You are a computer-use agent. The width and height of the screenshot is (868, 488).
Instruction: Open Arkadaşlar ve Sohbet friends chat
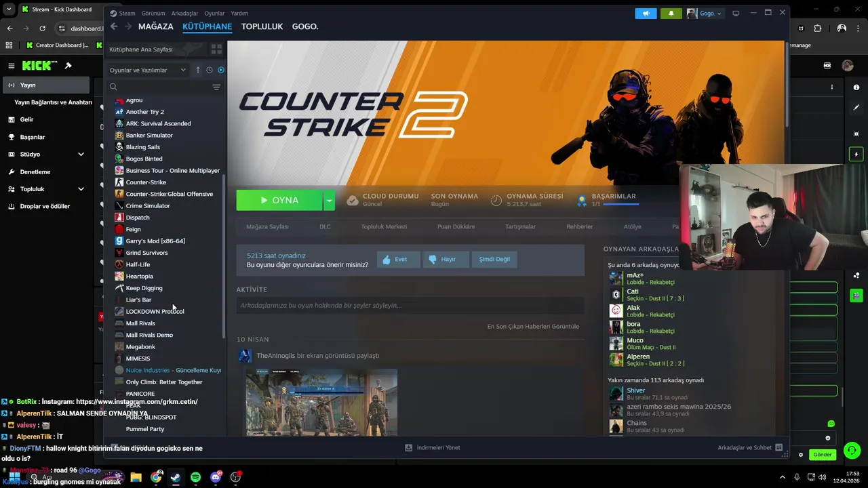(x=750, y=447)
